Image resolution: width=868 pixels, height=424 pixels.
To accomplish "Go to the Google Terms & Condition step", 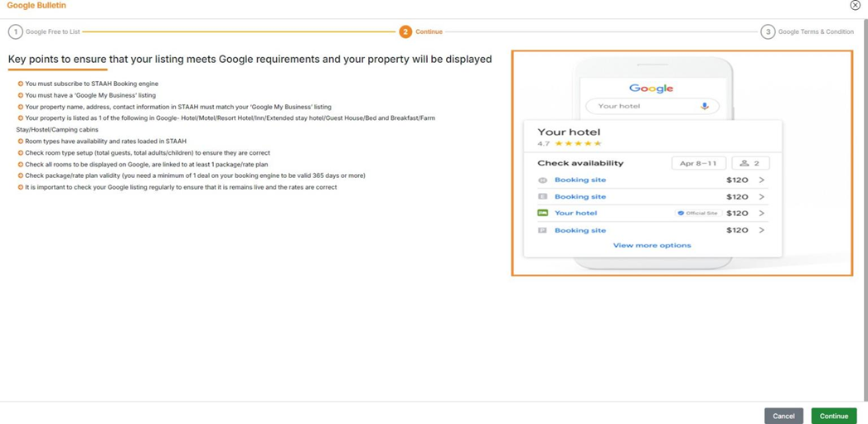I will [815, 31].
